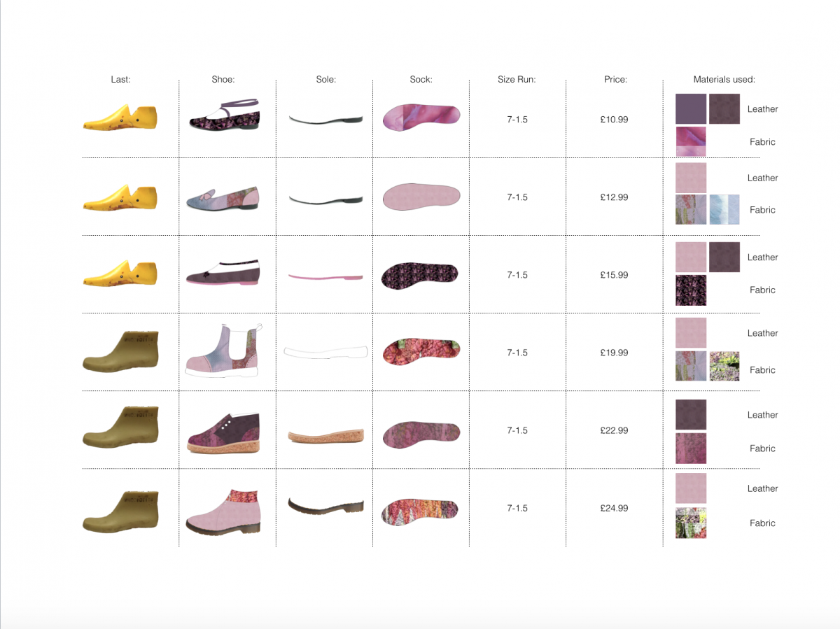The image size is (840, 629).
Task: Click the pink sole in the £15.99 row
Action: click(x=326, y=276)
